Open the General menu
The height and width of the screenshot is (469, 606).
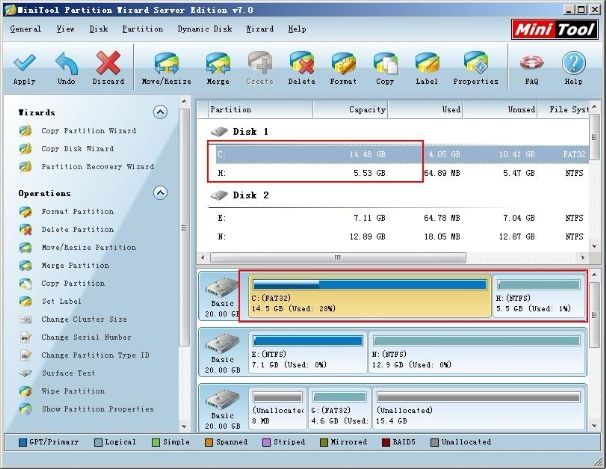[26, 29]
